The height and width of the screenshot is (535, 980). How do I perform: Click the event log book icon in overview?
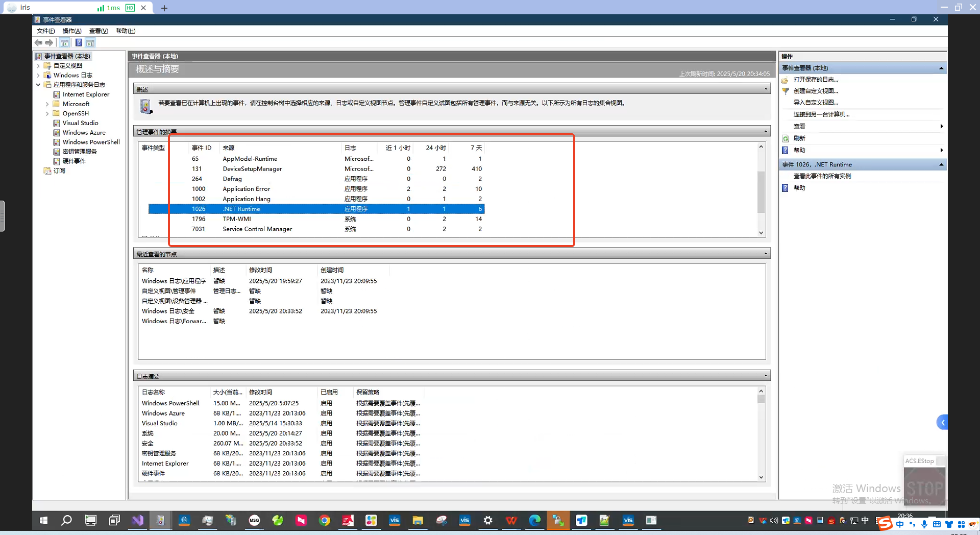point(145,107)
